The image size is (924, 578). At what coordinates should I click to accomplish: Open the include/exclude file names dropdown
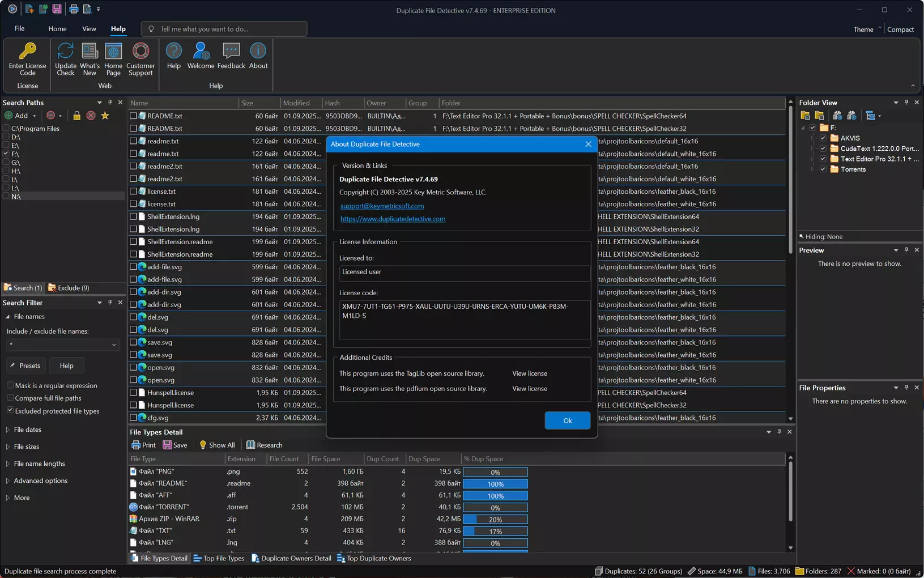pos(114,345)
